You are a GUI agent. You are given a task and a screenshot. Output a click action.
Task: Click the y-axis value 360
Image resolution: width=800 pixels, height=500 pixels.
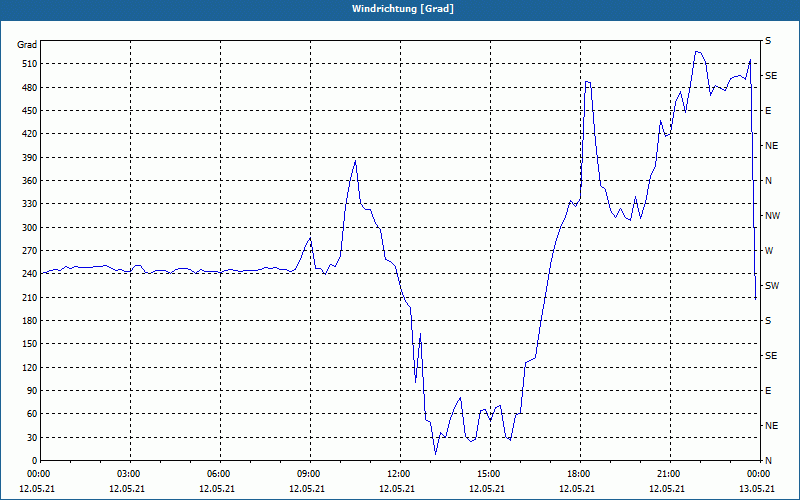[29, 181]
